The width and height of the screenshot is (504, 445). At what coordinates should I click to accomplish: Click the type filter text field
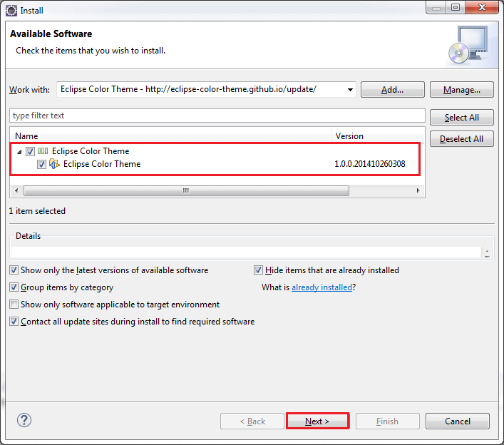click(217, 116)
